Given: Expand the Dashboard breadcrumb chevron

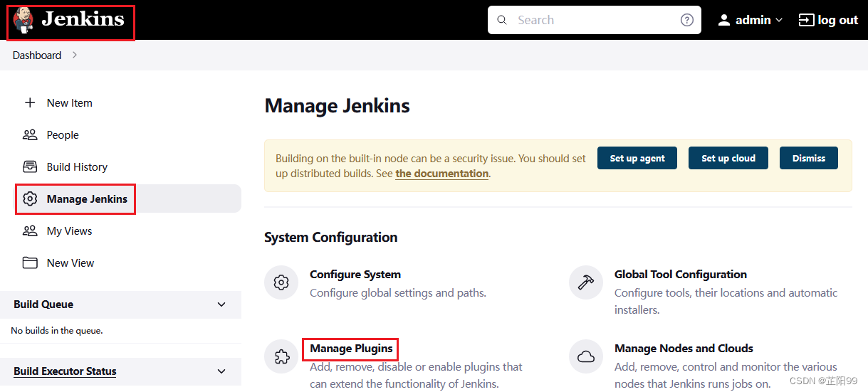Looking at the screenshot, I should click(x=75, y=55).
